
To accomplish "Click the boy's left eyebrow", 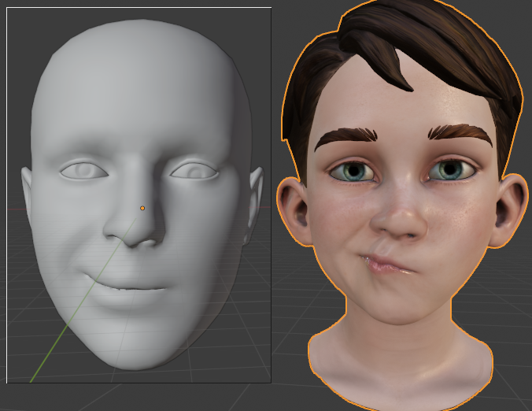I will click(x=345, y=138).
